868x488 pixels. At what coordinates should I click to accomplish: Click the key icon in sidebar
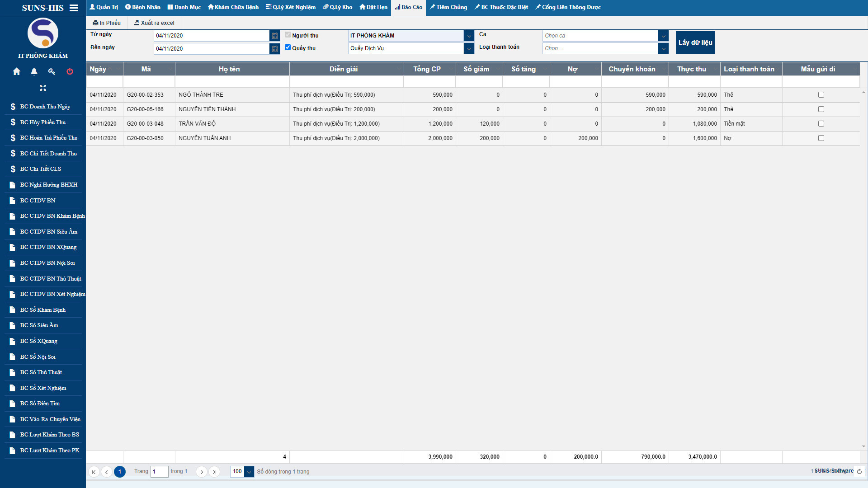(52, 71)
